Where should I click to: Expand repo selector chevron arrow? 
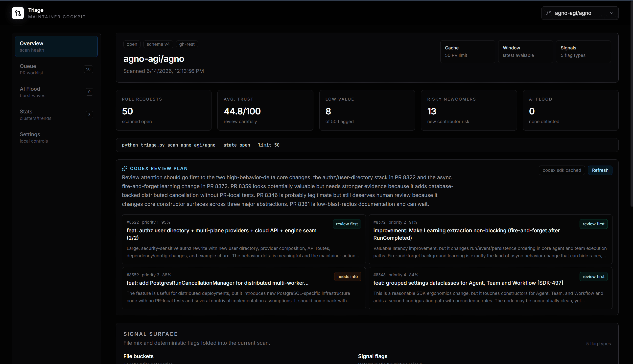pyautogui.click(x=611, y=13)
